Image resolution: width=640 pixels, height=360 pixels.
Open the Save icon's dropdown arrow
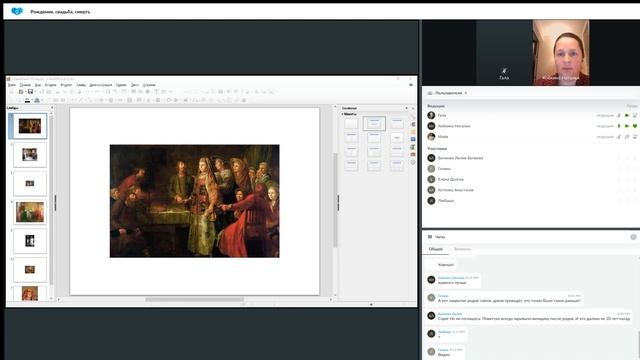tap(35, 92)
